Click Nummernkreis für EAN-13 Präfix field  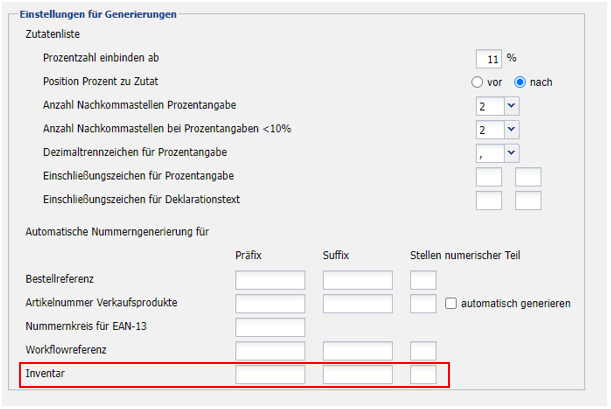pos(270,327)
